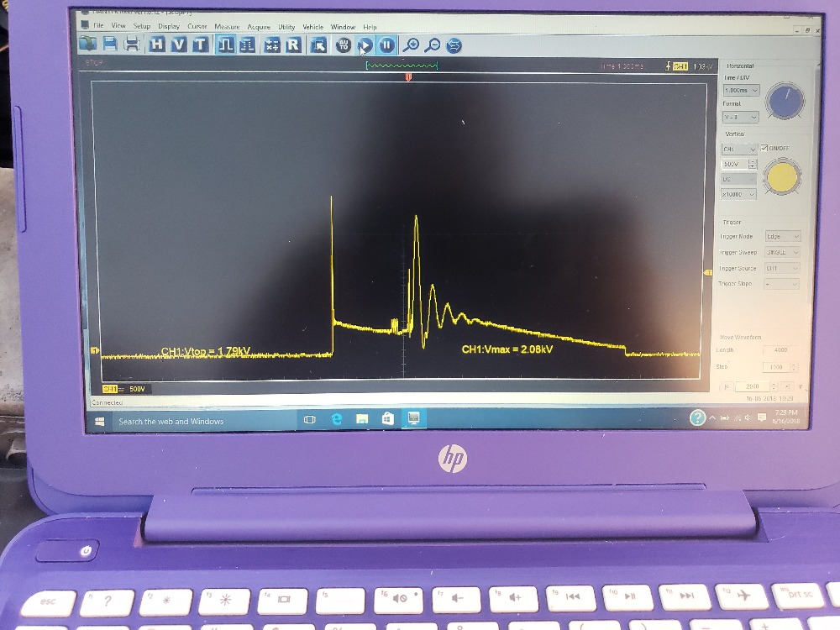Select the H horizontal toolbar button
The height and width of the screenshot is (630, 840).
[x=157, y=45]
